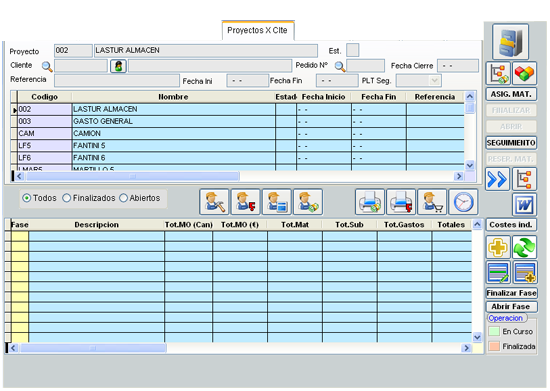Viewport: 550px width, 391px height.
Task: Click the Fecha Fin date field
Action: coord(337,81)
